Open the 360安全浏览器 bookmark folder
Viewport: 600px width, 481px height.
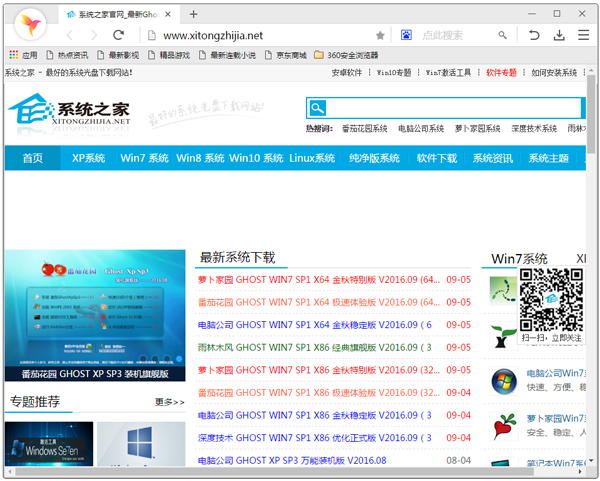click(x=346, y=55)
